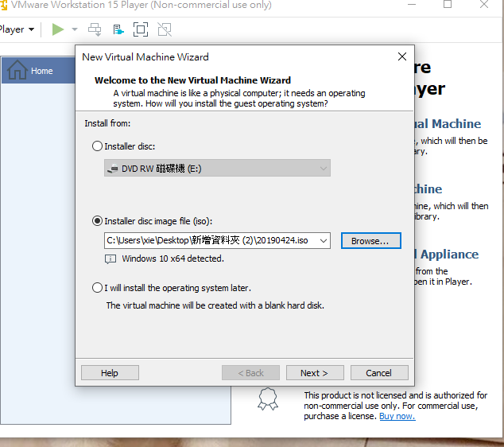Open the power options arrow beside play

point(75,29)
